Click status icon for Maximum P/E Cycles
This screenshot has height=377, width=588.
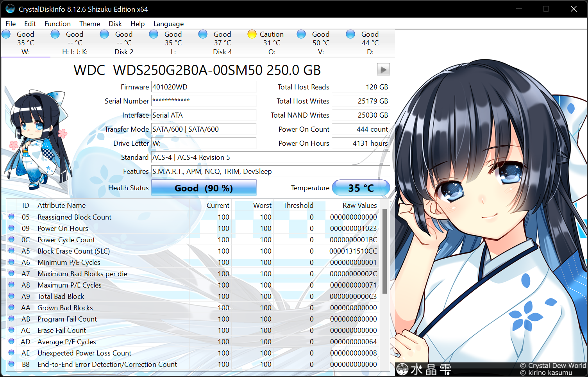coord(11,284)
